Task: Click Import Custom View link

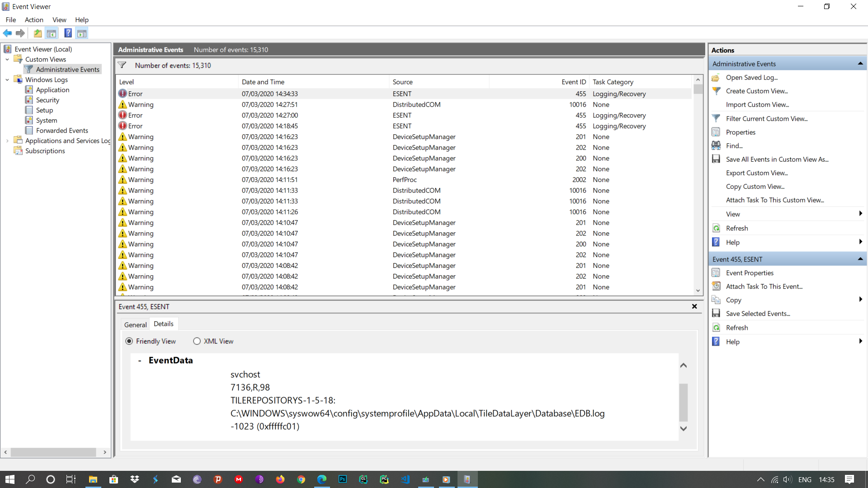Action: (x=758, y=105)
